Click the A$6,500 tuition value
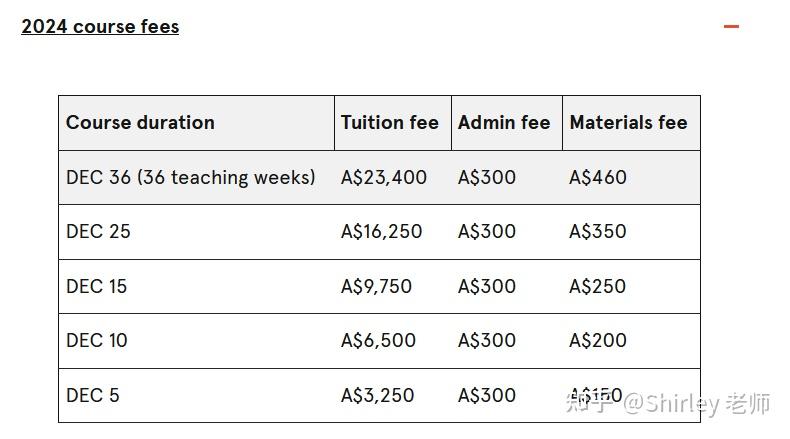The width and height of the screenshot is (790, 439). [378, 341]
